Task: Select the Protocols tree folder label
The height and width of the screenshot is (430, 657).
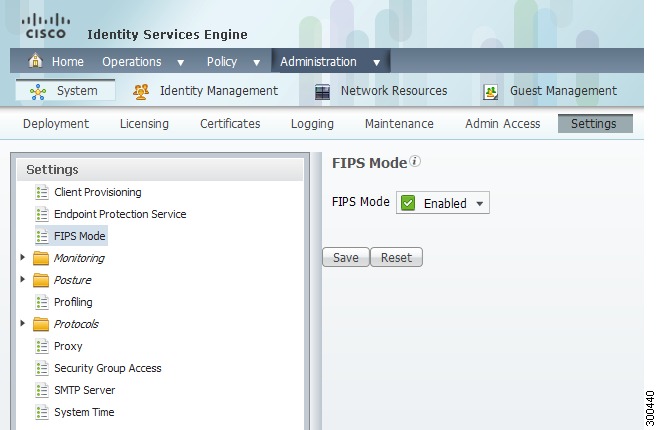Action: 76,324
